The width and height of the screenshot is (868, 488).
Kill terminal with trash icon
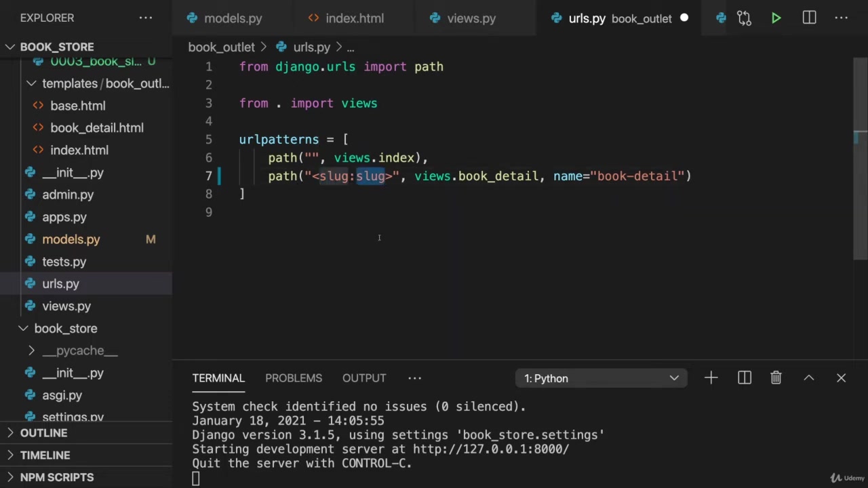[776, 378]
